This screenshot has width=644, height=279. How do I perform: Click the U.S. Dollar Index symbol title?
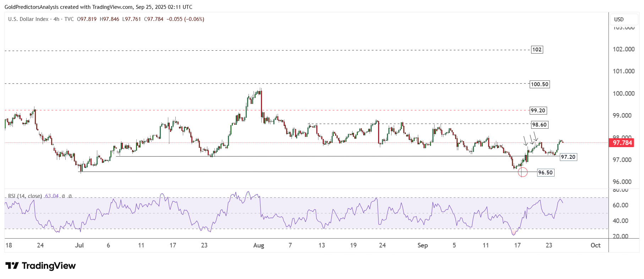pos(28,19)
